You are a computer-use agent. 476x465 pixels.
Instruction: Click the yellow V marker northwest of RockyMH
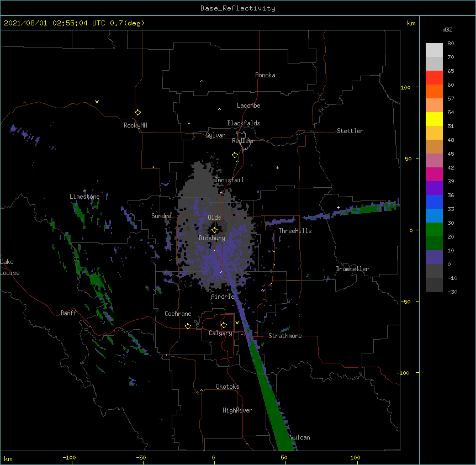[97, 102]
